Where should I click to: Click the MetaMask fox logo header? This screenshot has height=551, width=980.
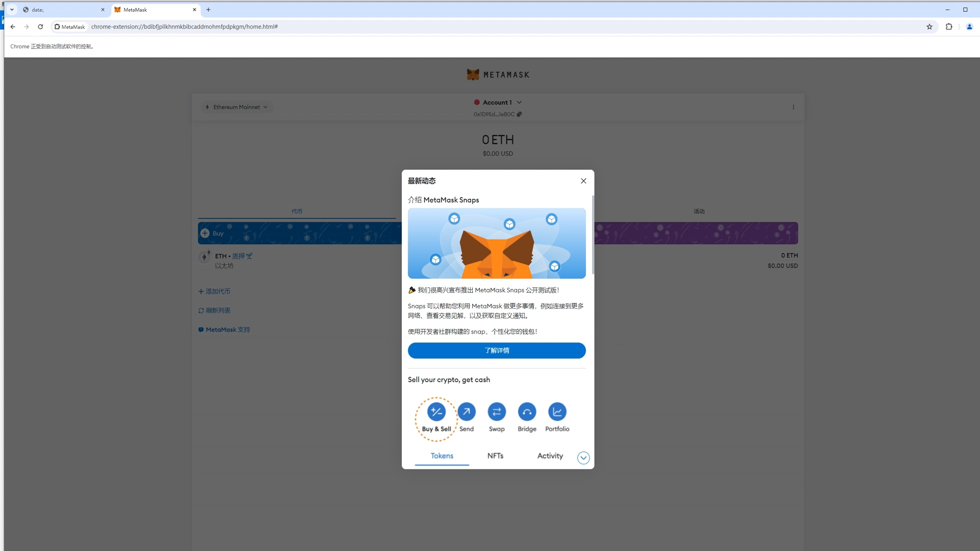pyautogui.click(x=498, y=75)
